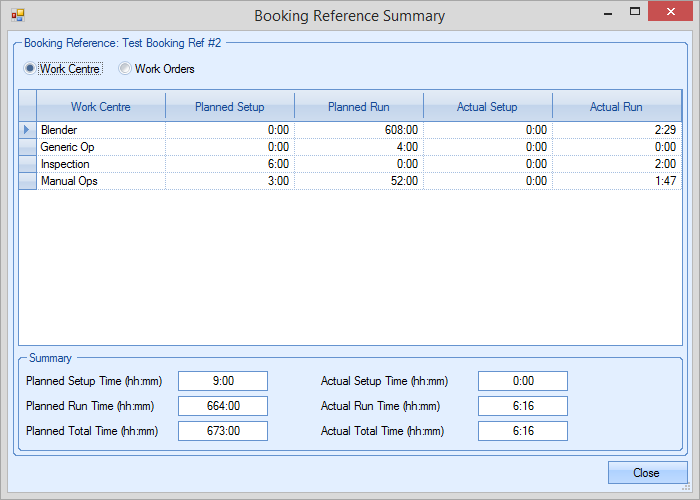Click the Actual Run Time field
700x500 pixels.
coord(522,406)
